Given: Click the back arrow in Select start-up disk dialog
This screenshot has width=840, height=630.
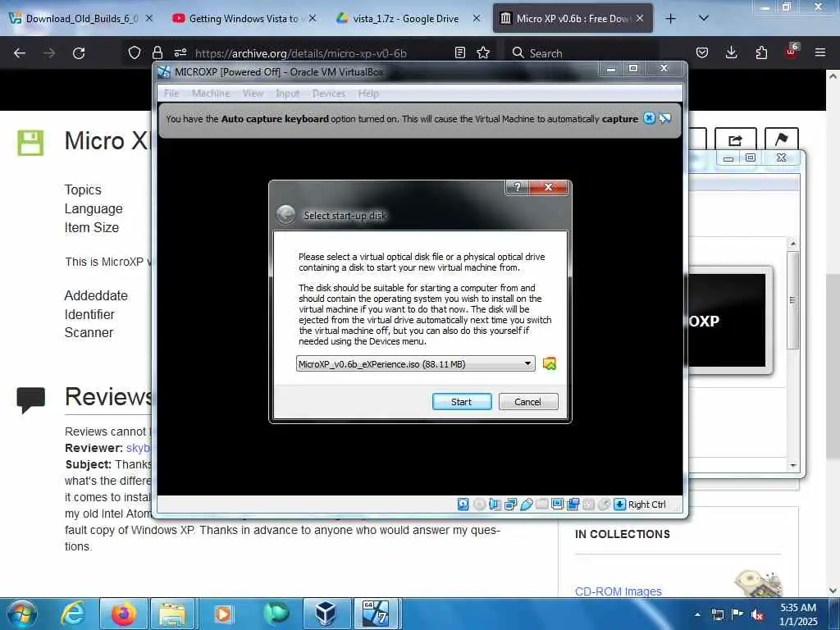Looking at the screenshot, I should click(x=286, y=215).
